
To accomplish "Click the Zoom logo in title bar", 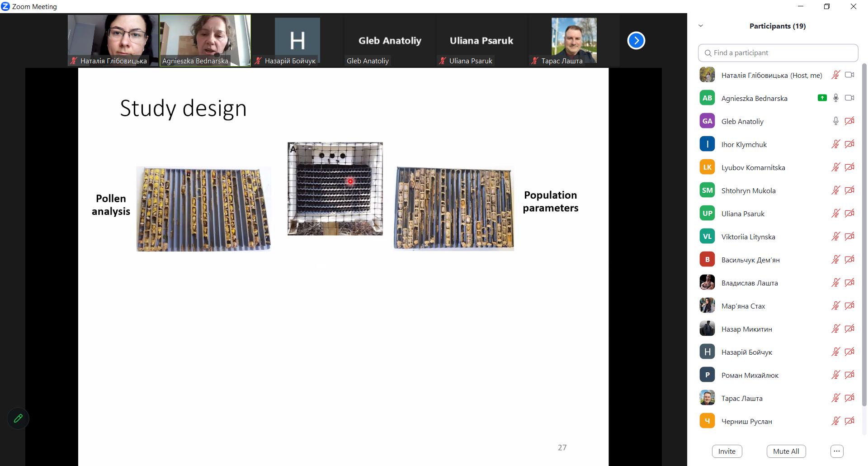I will pos(5,6).
